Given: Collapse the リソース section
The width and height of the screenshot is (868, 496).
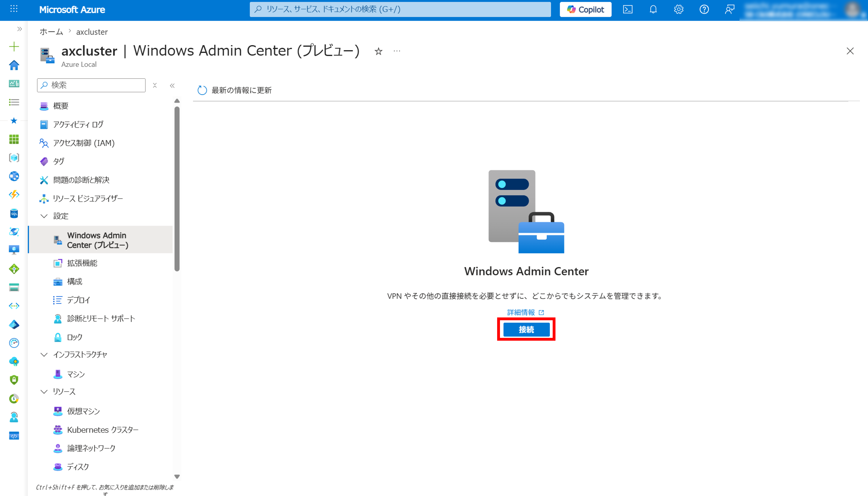Looking at the screenshot, I should coord(44,392).
